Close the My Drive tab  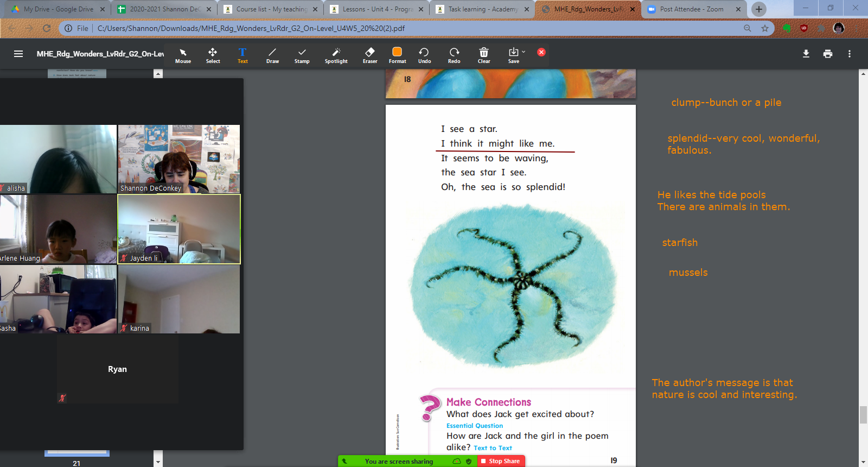click(x=103, y=9)
